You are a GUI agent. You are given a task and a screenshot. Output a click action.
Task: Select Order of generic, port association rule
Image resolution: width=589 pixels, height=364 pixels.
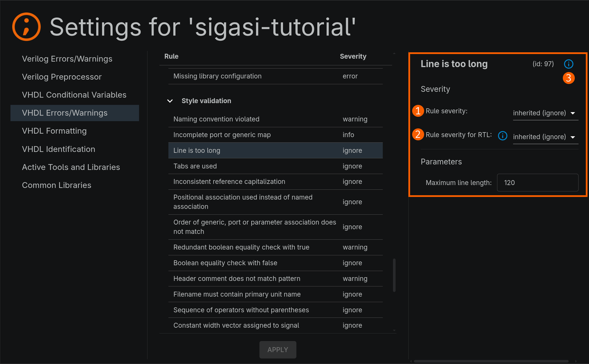(275, 227)
